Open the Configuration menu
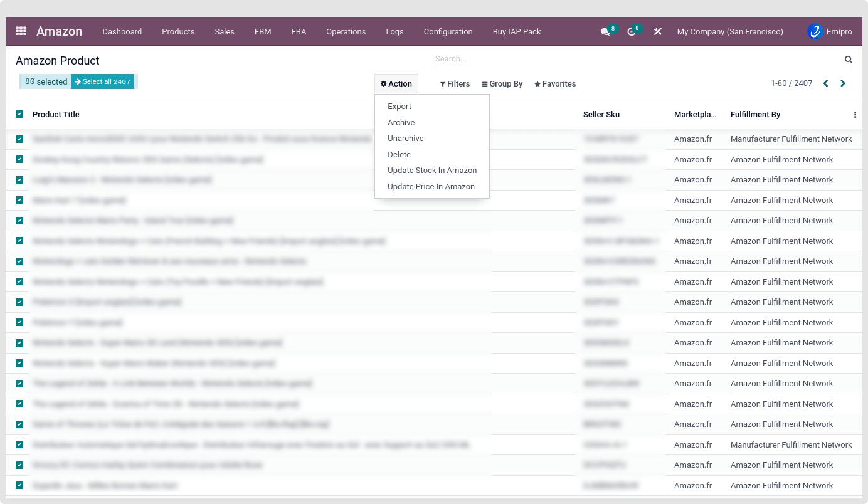Viewport: 868px width, 504px height. tap(448, 31)
